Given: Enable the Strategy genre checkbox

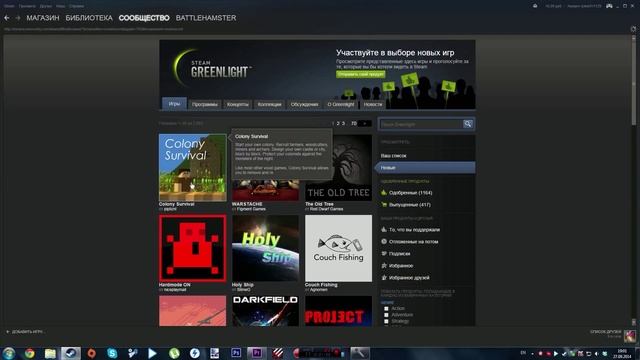Looking at the screenshot, I should pos(386,322).
